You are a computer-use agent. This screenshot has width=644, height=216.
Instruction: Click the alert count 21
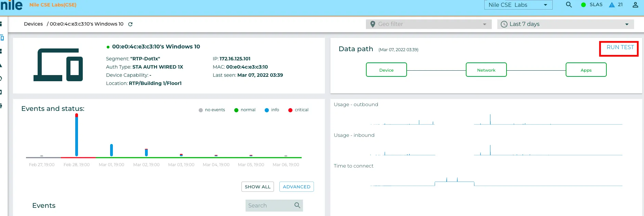tap(620, 5)
